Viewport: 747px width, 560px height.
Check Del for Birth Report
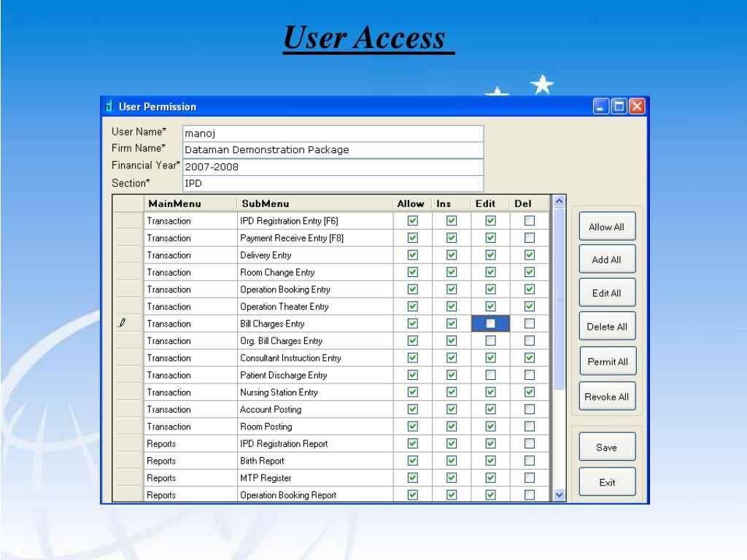(530, 461)
